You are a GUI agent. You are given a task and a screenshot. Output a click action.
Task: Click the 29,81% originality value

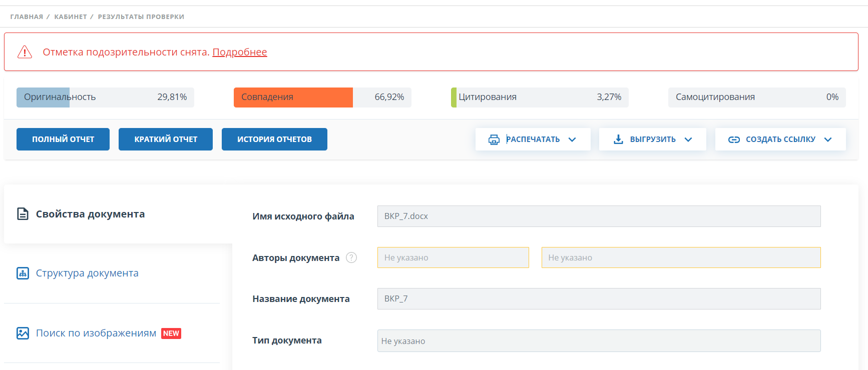click(x=172, y=97)
